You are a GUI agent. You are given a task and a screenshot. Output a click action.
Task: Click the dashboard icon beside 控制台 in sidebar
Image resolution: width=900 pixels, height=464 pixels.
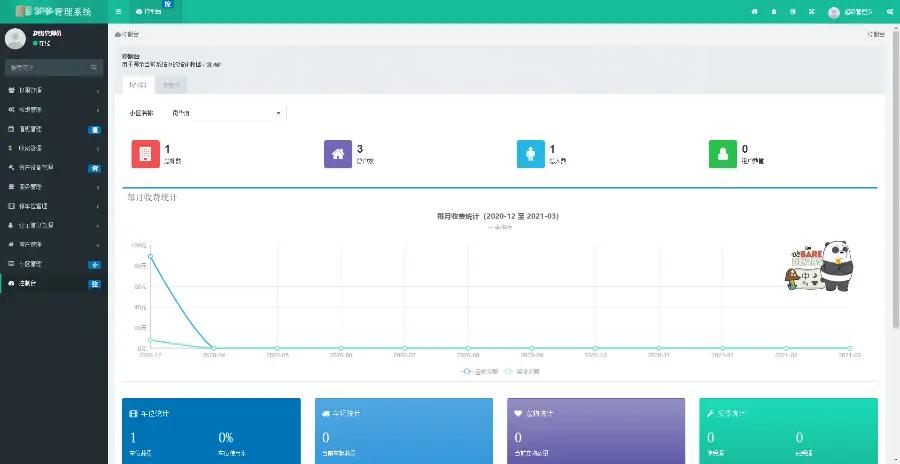click(x=11, y=283)
